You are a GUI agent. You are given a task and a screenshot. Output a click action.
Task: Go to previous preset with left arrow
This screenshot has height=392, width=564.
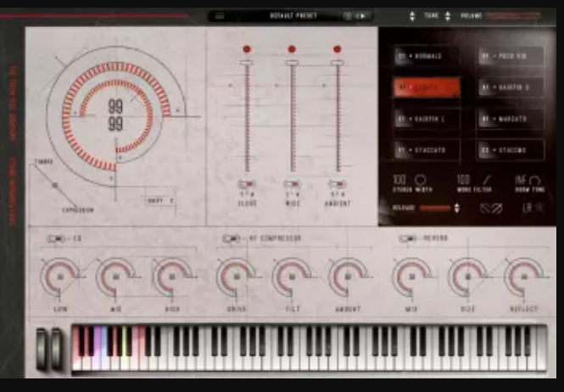point(357,16)
